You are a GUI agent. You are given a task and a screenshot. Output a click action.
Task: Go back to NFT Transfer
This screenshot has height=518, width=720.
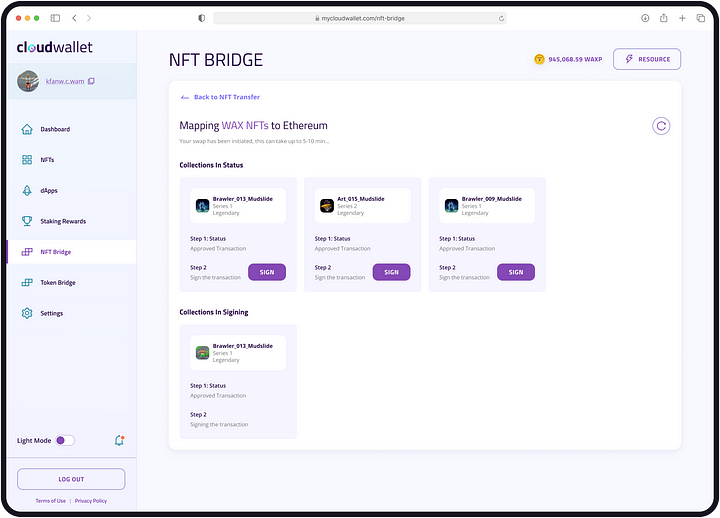220,97
